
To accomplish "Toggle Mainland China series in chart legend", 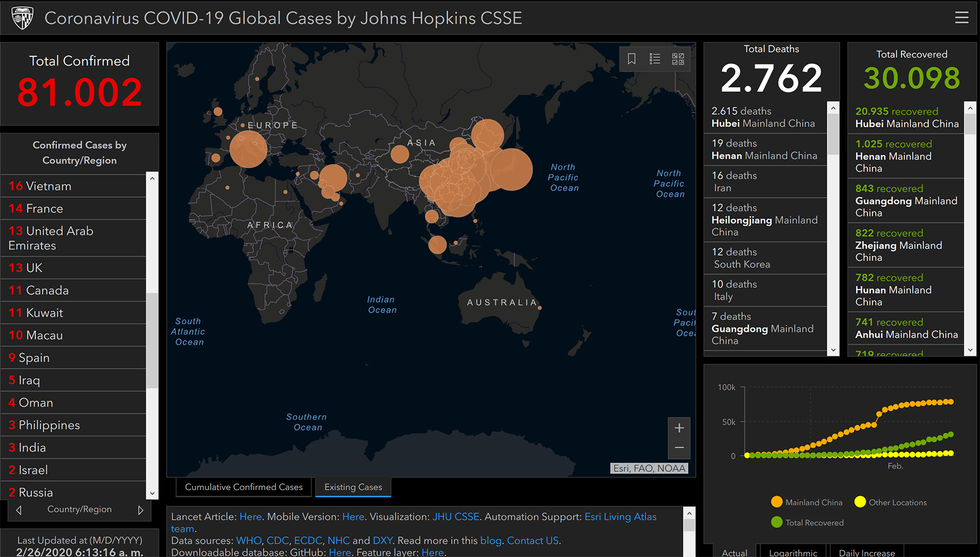I will (x=807, y=502).
